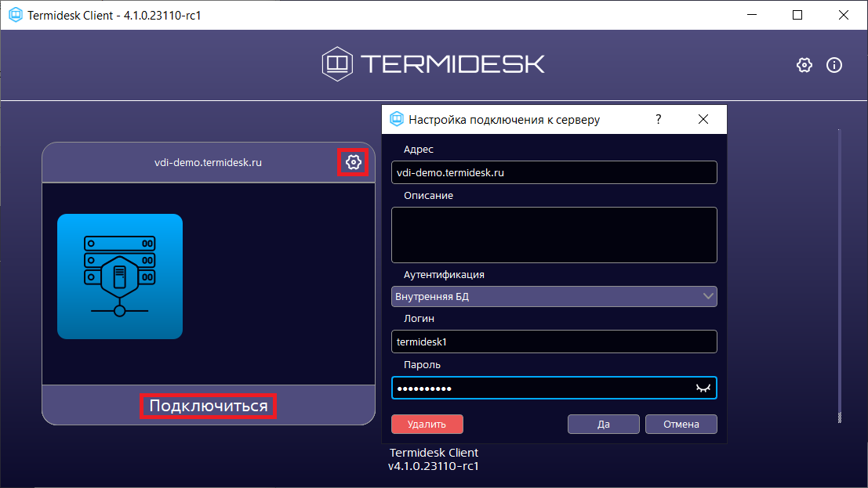The image size is (868, 488).
Task: Click the Termidesk logo in header
Action: [x=433, y=64]
